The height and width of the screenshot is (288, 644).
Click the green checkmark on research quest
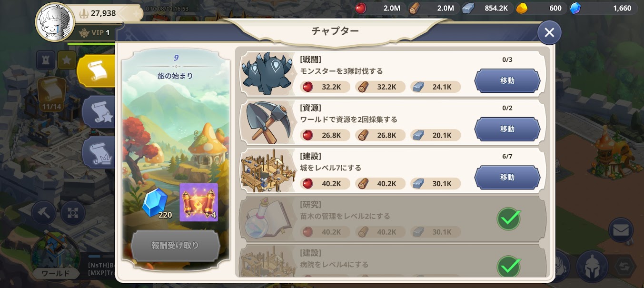(x=508, y=219)
